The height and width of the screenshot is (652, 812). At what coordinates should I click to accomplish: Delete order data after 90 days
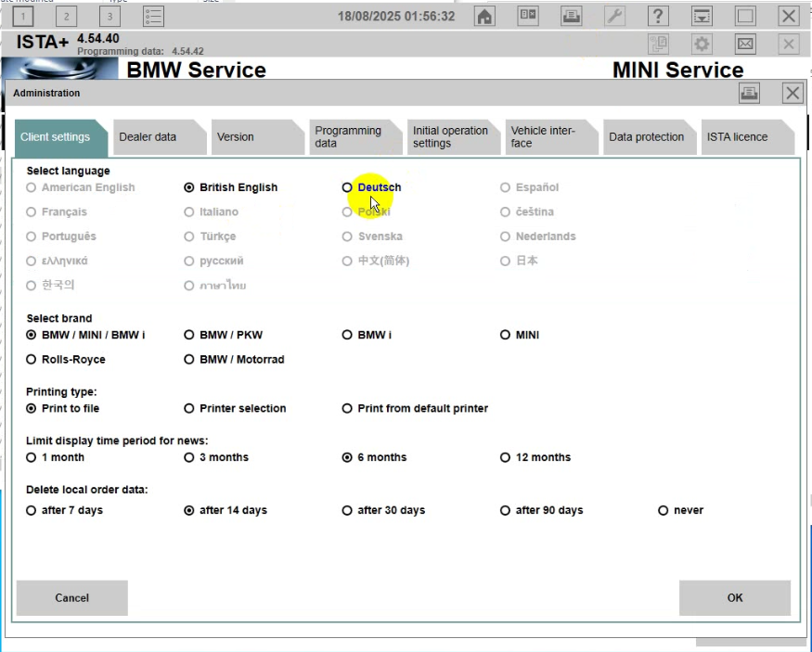(x=542, y=510)
